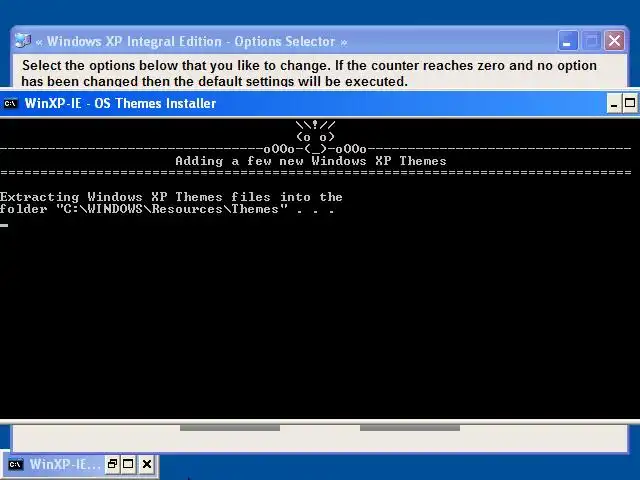Minimize the Options Selector window
This screenshot has width=640, height=480.
(567, 41)
